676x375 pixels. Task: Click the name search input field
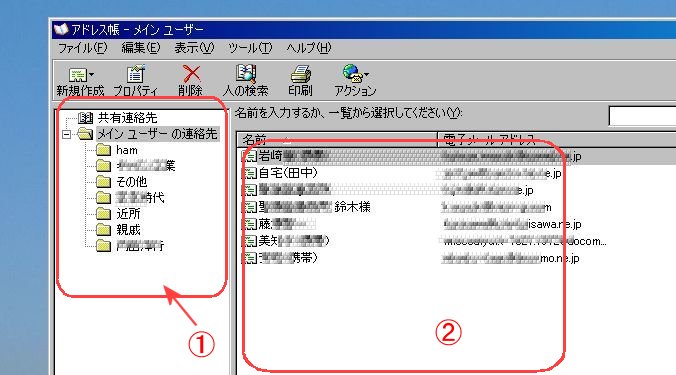(x=642, y=116)
